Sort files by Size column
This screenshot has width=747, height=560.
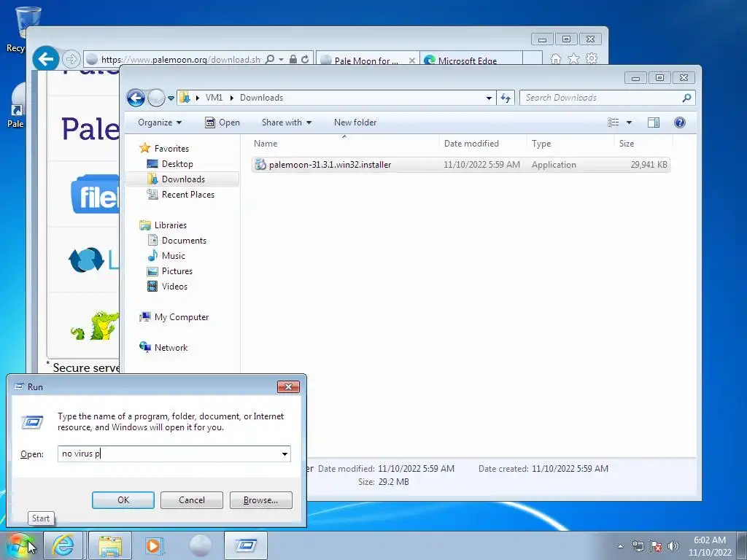click(643, 144)
